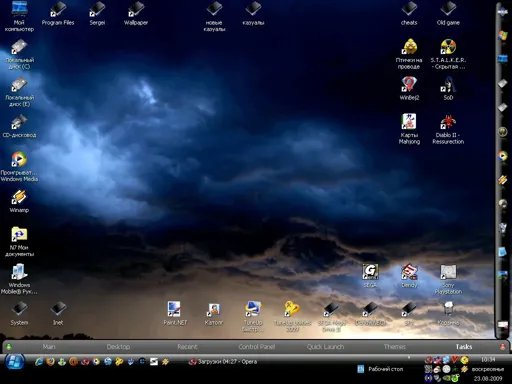
Task: Launch the WinBej2 game shortcut
Action: [409, 88]
